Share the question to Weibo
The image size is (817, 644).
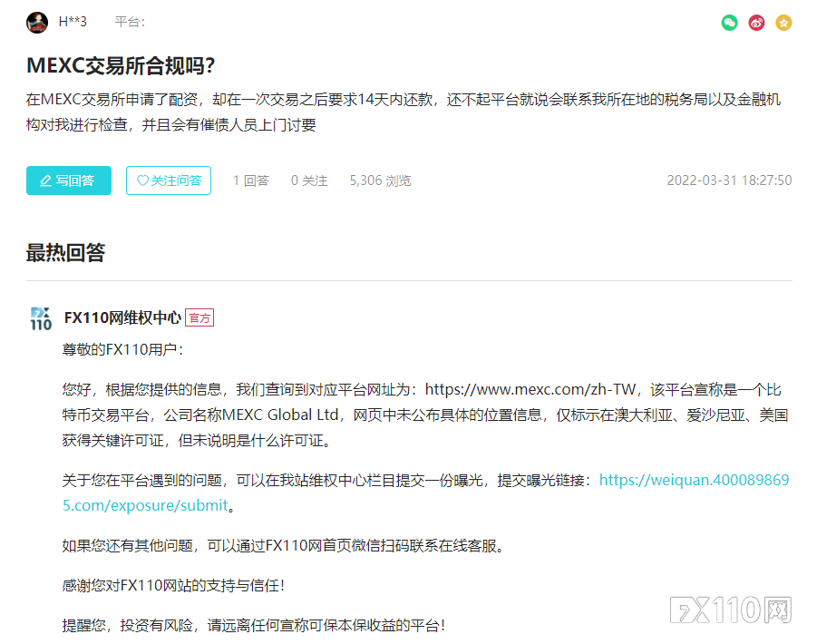tap(756, 23)
